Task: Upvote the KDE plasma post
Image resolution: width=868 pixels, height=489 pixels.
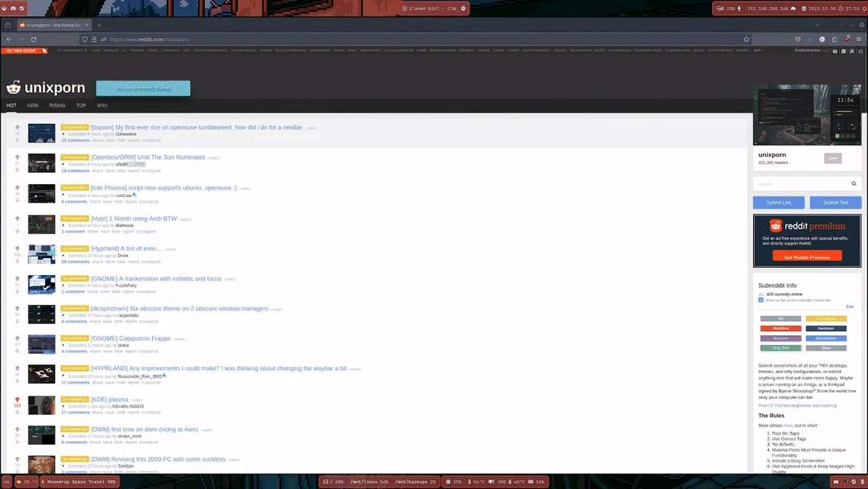Action: pos(17,399)
